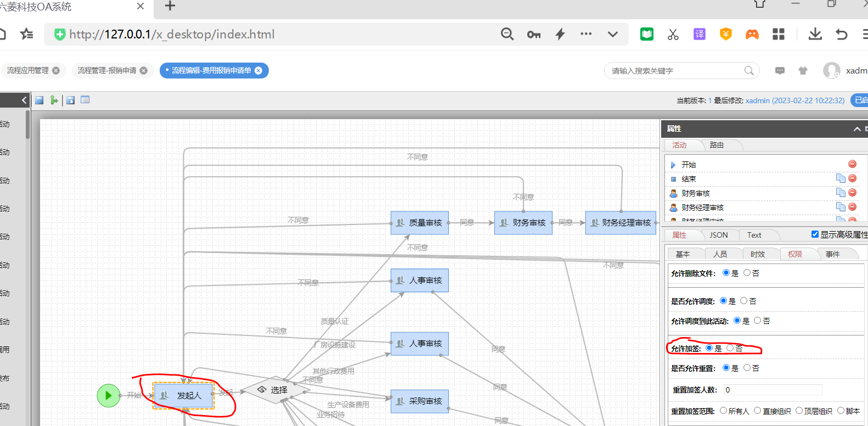Select the 财务审核 node on canvas
The image size is (868, 426).
pos(523,223)
